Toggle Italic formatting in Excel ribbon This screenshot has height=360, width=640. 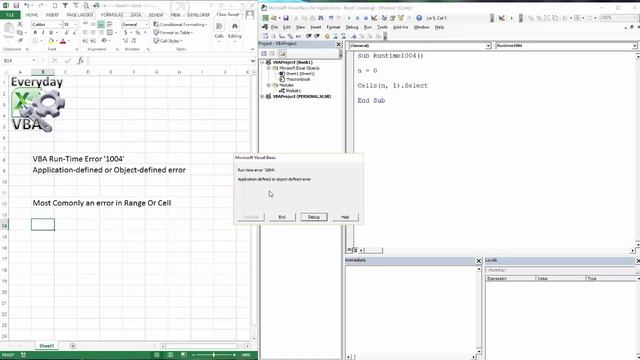(43, 33)
